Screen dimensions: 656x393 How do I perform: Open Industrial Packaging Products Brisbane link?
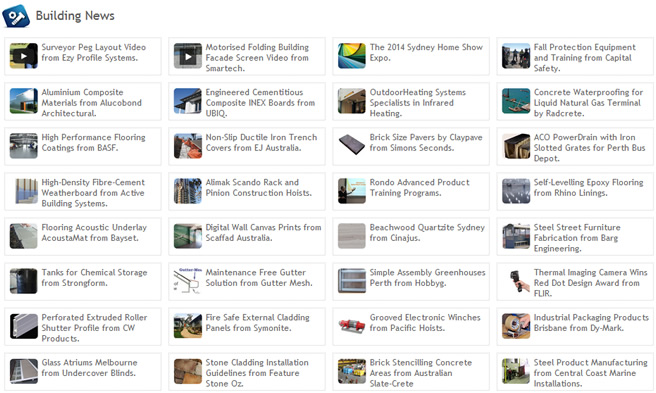[x=591, y=323]
